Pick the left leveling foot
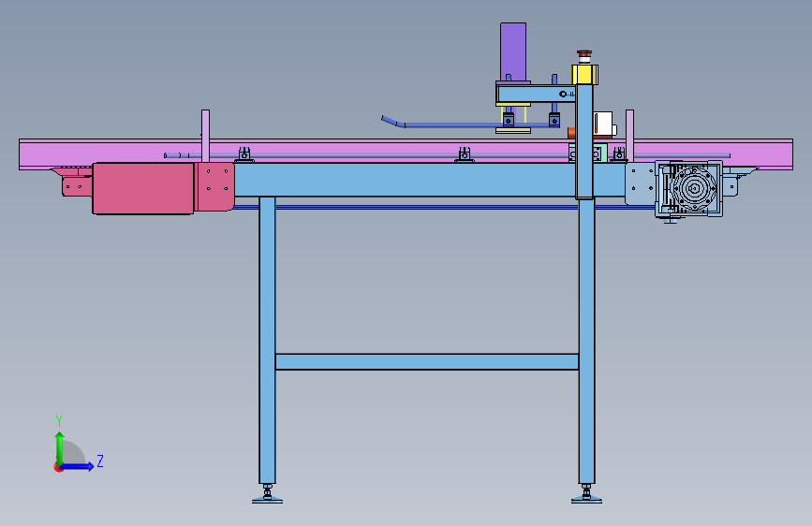 [267, 494]
